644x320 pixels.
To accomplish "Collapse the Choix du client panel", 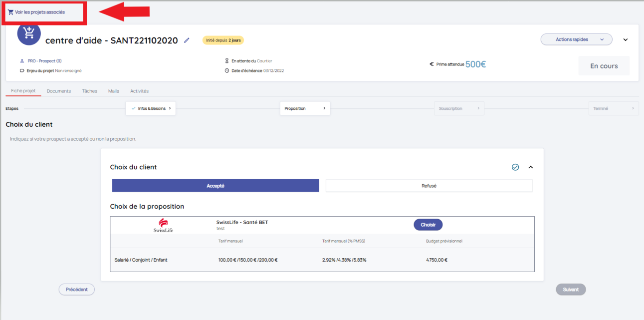I will [x=531, y=167].
